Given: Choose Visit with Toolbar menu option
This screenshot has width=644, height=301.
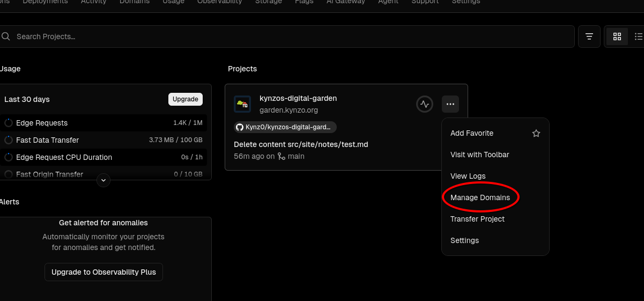Looking at the screenshot, I should coord(479,155).
